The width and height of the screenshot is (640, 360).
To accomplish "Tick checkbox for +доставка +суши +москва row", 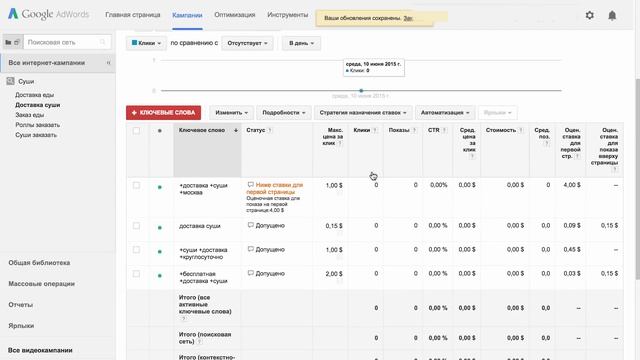I will tap(136, 185).
